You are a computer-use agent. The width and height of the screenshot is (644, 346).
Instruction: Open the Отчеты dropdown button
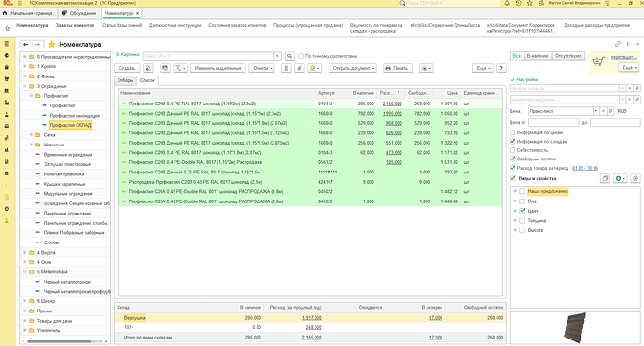261,68
